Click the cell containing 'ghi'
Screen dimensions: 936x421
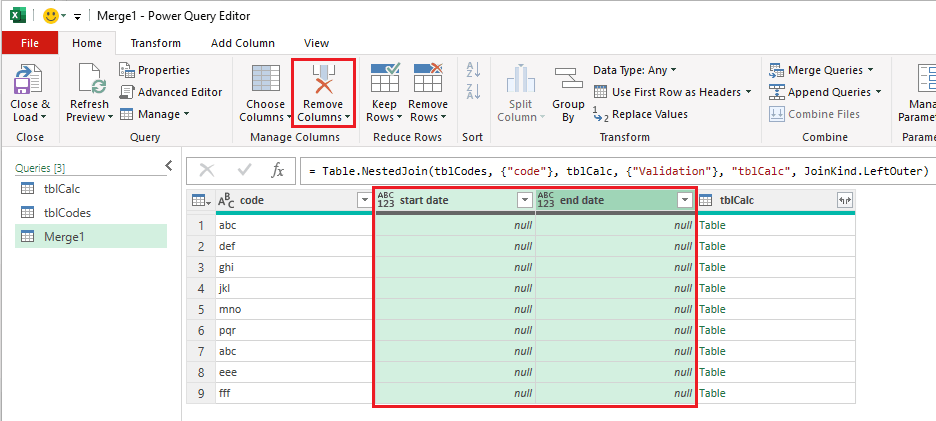[295, 267]
